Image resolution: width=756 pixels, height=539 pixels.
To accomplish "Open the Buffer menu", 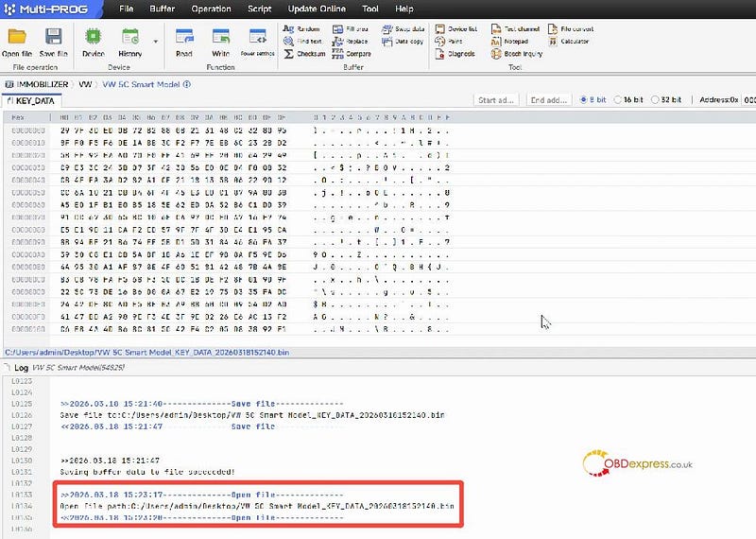I will tap(162, 9).
